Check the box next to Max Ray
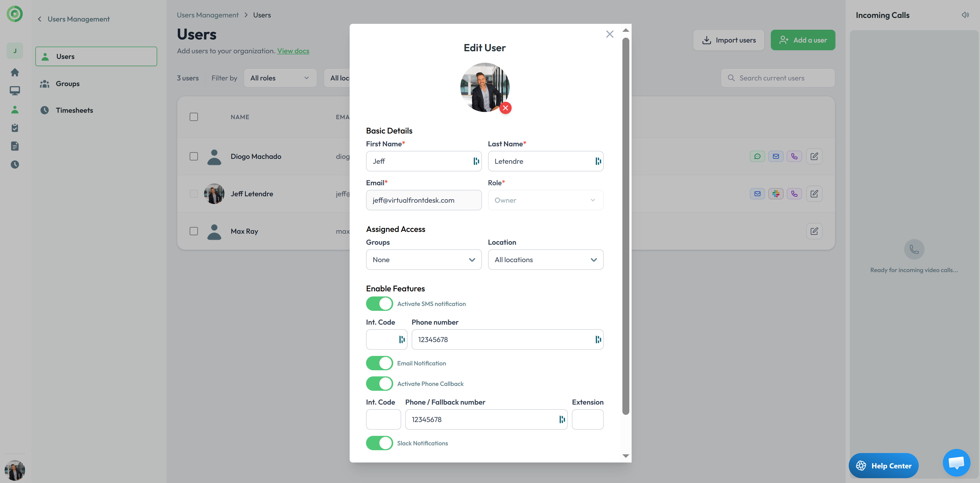The height and width of the screenshot is (483, 980). (194, 231)
